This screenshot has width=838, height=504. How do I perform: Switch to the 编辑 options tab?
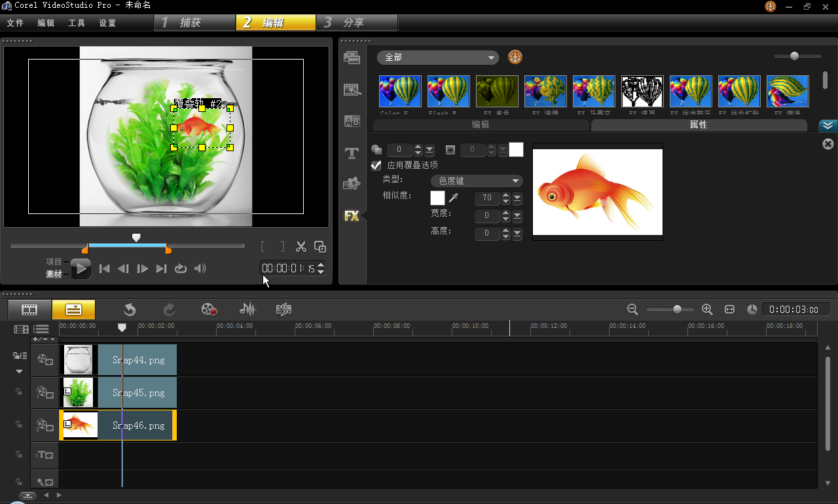pyautogui.click(x=481, y=124)
